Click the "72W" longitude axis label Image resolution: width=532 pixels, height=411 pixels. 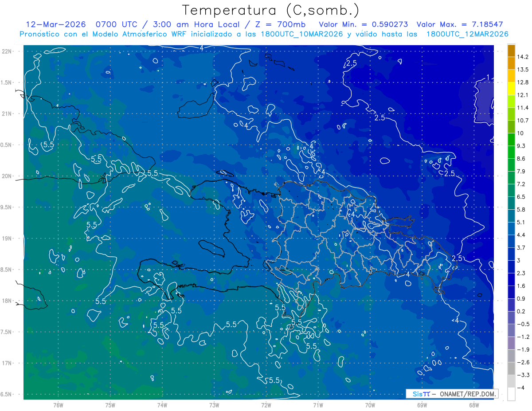coord(266,405)
